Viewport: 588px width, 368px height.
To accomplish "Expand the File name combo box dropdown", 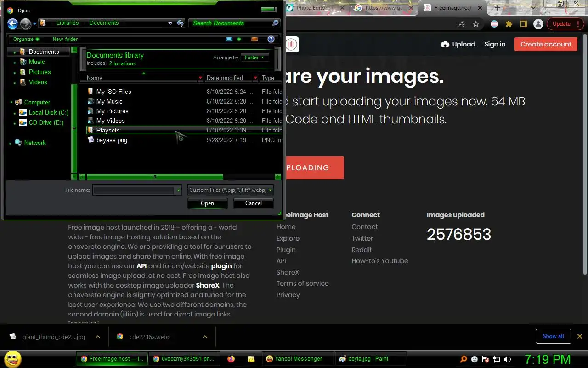I will pyautogui.click(x=178, y=190).
